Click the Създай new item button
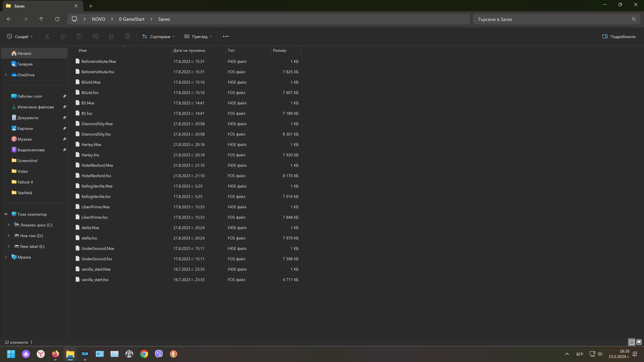The width and height of the screenshot is (644, 362). [x=20, y=37]
